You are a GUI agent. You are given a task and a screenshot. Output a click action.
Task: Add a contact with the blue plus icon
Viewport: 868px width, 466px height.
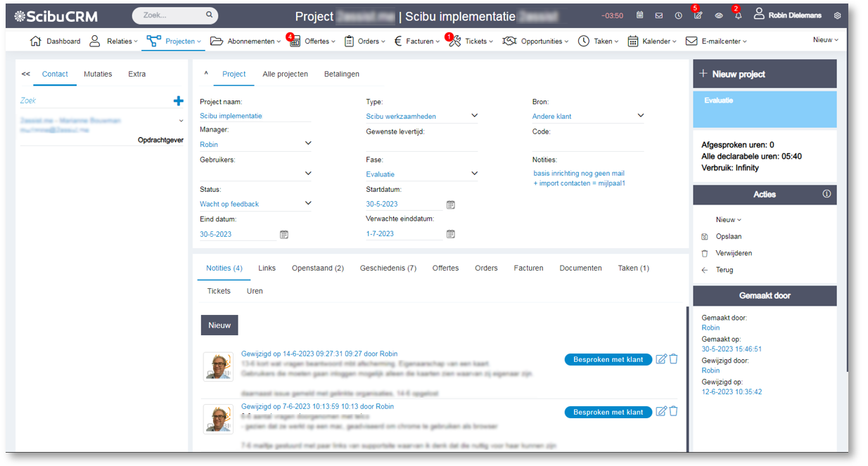179,101
